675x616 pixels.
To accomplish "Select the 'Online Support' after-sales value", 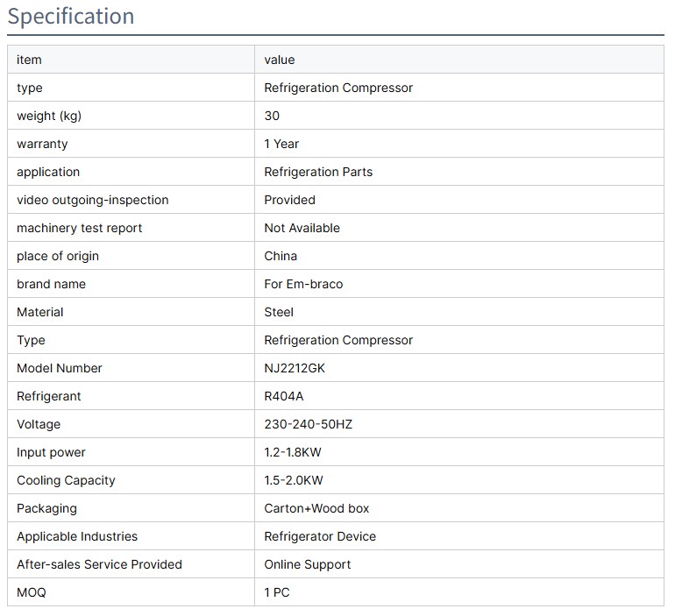I will [308, 564].
